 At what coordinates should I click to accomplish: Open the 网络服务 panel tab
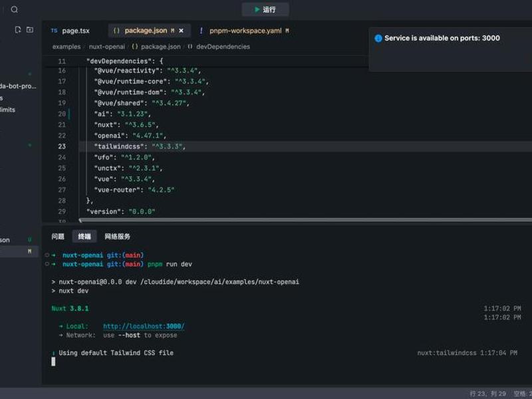click(117, 237)
